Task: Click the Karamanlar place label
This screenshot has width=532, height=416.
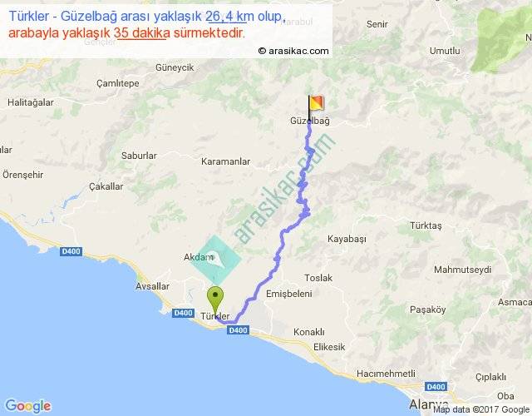Action: (225, 161)
